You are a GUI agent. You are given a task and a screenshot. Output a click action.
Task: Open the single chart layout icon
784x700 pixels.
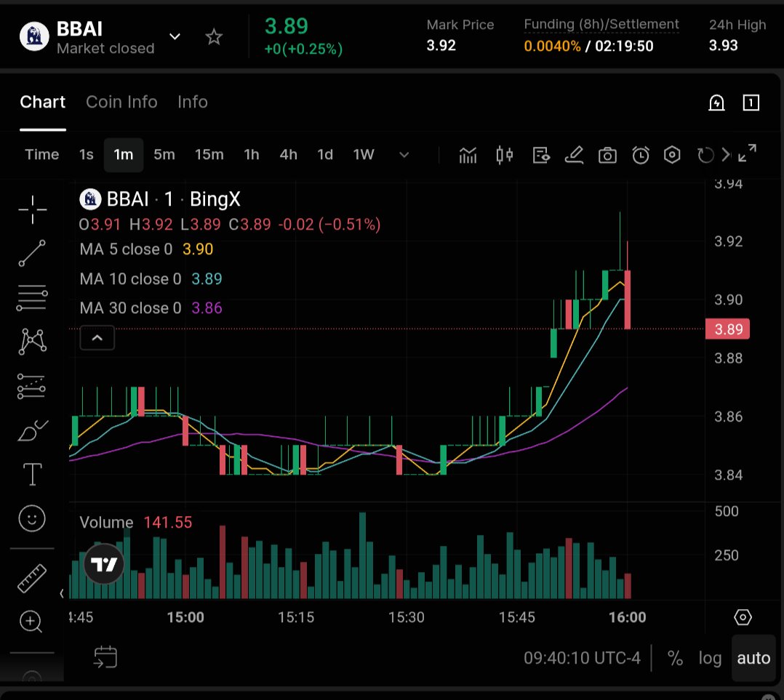tap(751, 103)
